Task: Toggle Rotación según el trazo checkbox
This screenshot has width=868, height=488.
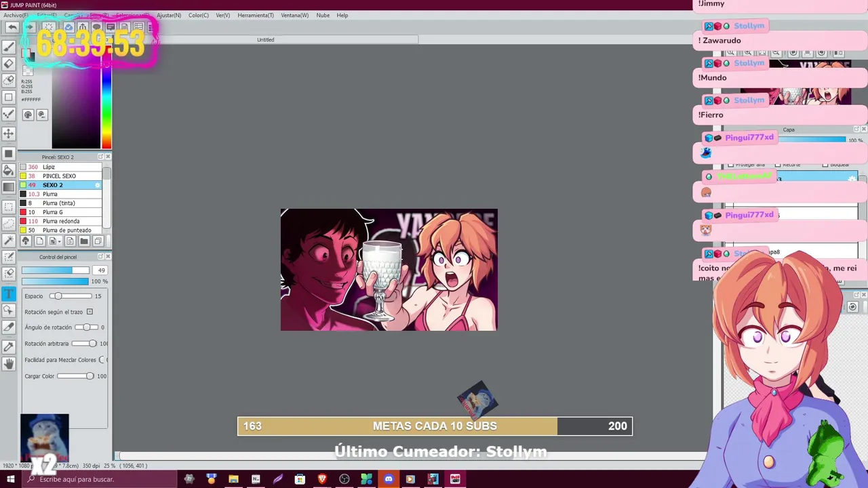Action: (90, 312)
